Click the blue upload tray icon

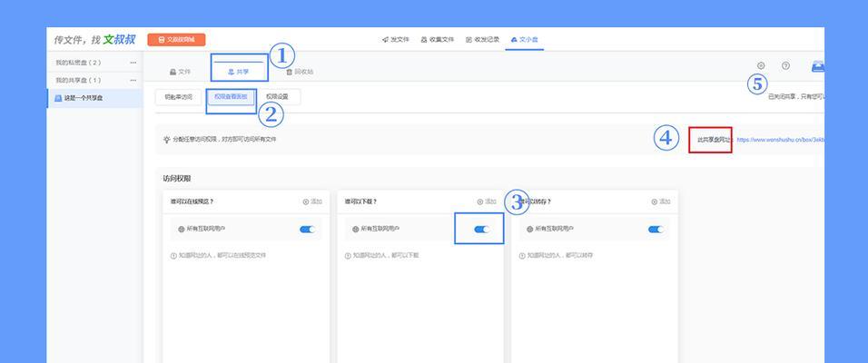818,66
